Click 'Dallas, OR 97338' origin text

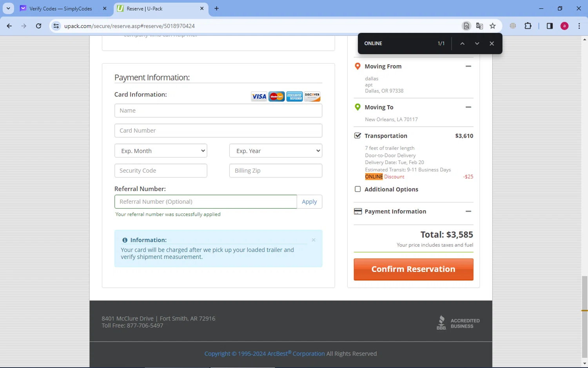click(x=384, y=91)
